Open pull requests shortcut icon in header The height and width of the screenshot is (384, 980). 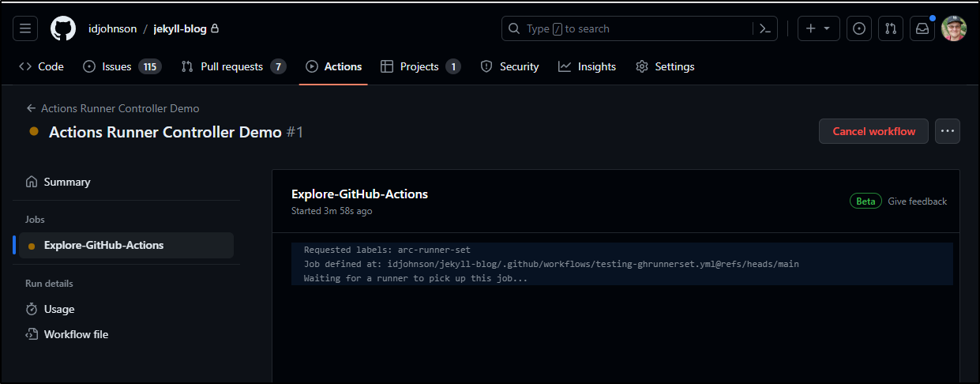891,28
